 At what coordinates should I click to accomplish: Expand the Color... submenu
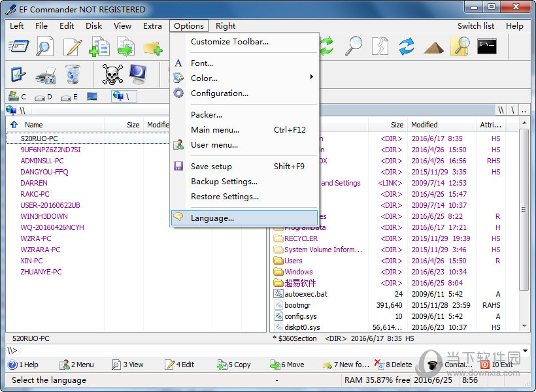coord(244,78)
